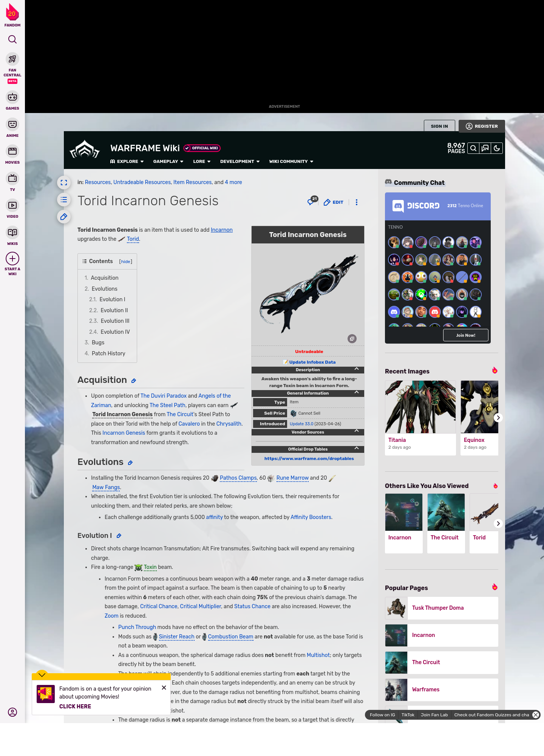Open the warframe.com droptables link
This screenshot has height=756, width=544.
click(x=309, y=459)
